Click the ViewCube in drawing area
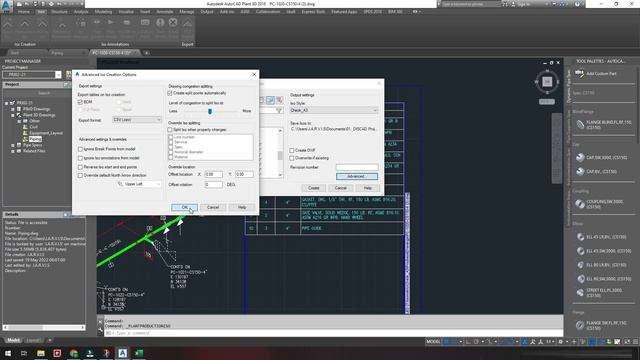Screen dimensions: 640x360 point(547,82)
